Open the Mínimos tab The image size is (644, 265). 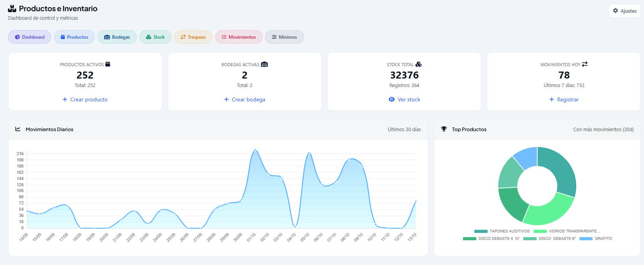pyautogui.click(x=284, y=37)
